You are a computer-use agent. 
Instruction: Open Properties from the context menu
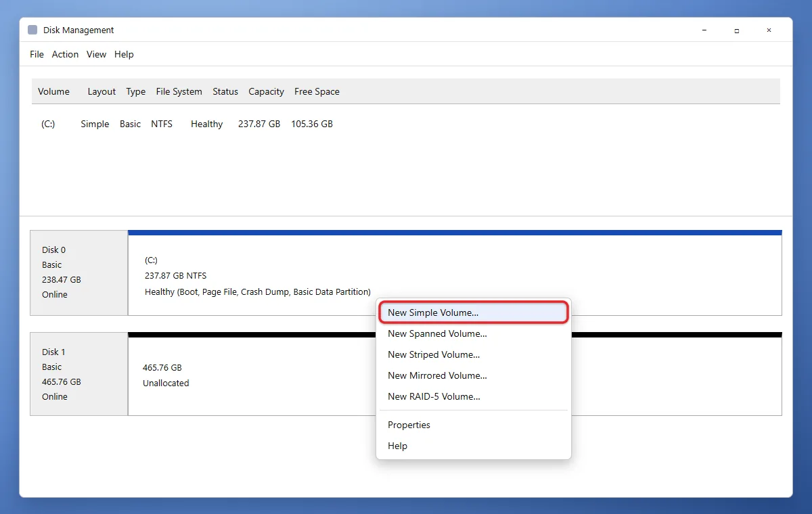[x=473, y=425]
